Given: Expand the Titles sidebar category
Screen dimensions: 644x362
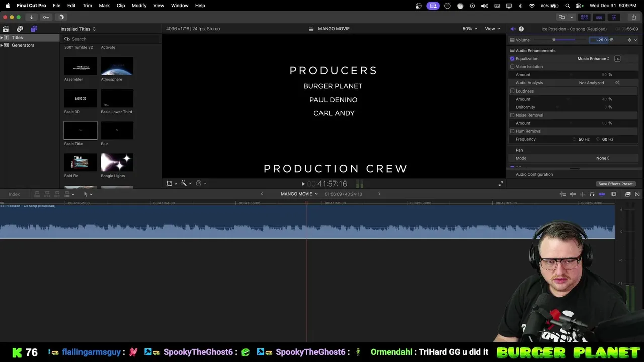Looking at the screenshot, I should (x=2, y=38).
